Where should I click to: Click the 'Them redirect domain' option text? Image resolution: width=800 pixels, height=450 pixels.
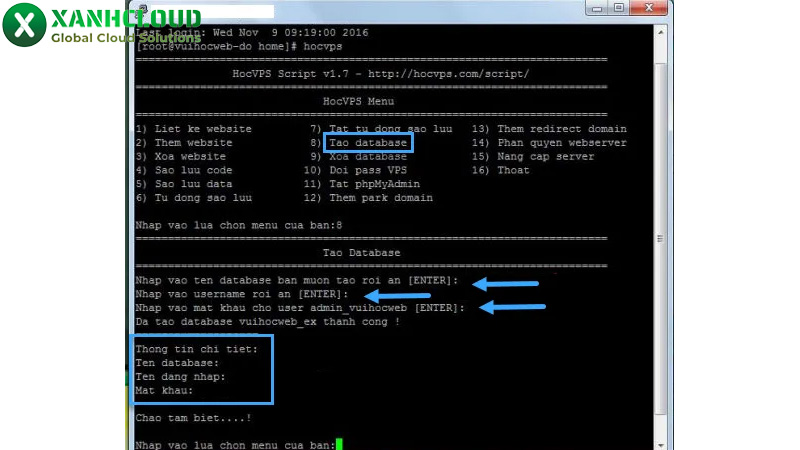pyautogui.click(x=562, y=129)
